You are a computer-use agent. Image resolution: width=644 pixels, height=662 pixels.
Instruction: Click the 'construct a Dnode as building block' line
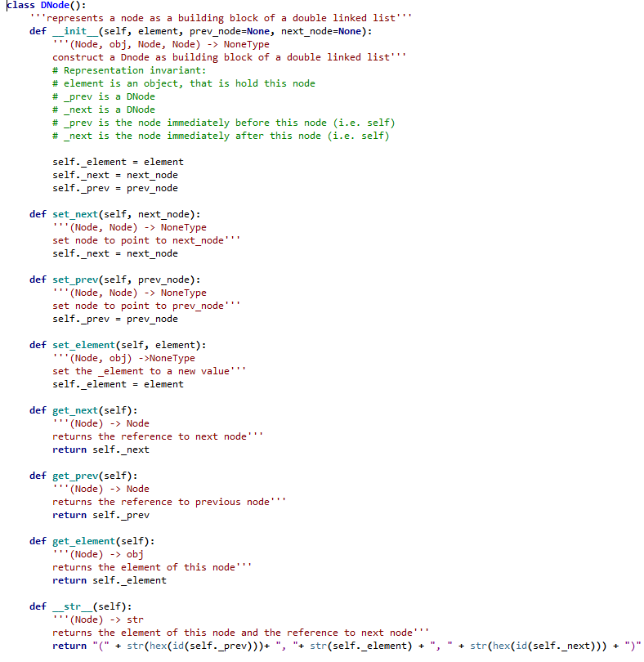tap(229, 57)
